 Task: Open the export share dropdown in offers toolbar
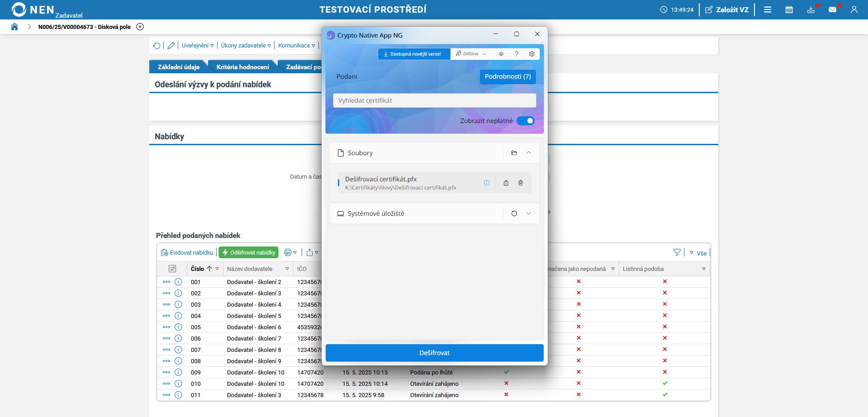pyautogui.click(x=312, y=252)
